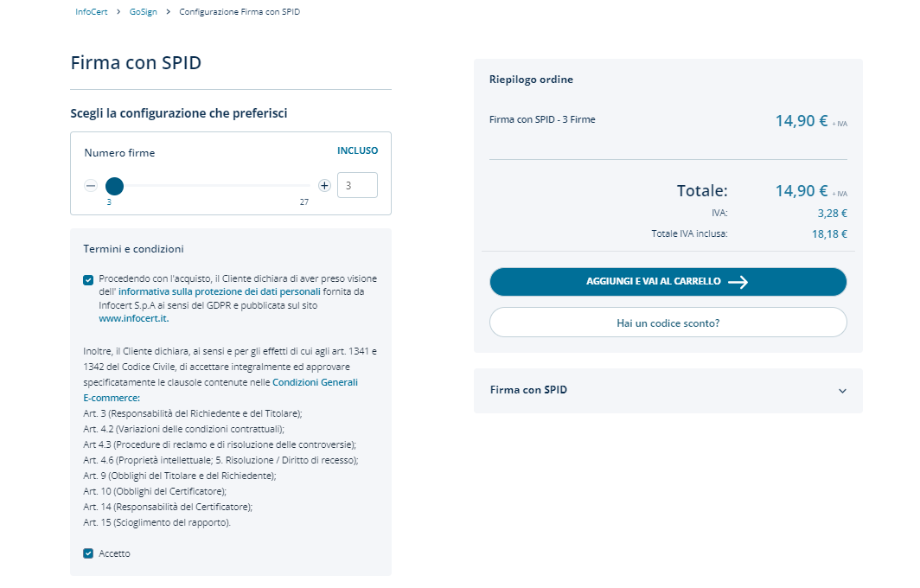The height and width of the screenshot is (588, 920).
Task: Click the signatures number input field
Action: pos(357,186)
